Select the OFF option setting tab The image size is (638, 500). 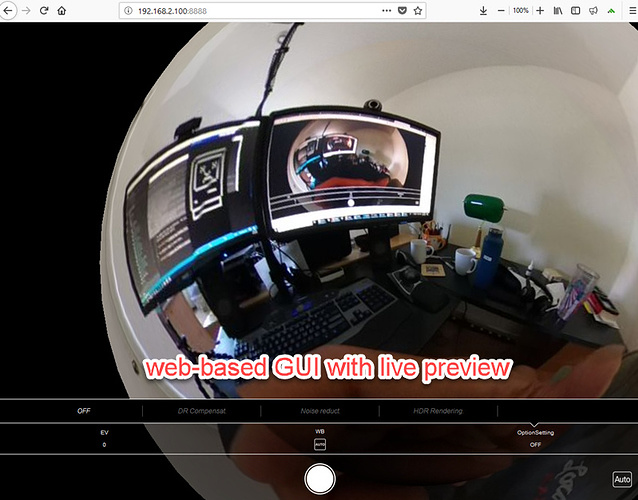[x=83, y=411]
